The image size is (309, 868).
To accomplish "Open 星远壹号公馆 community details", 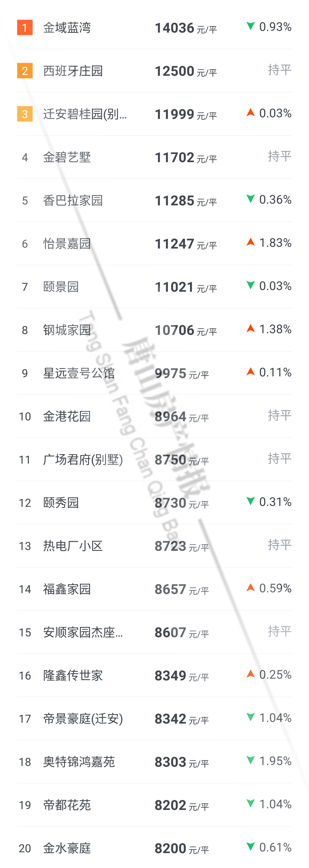I will click(x=79, y=373).
